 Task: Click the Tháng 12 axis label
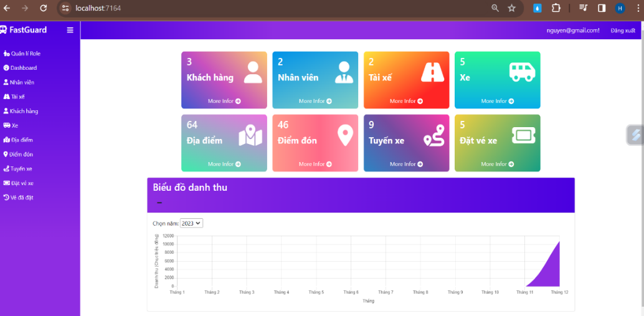coord(559,292)
